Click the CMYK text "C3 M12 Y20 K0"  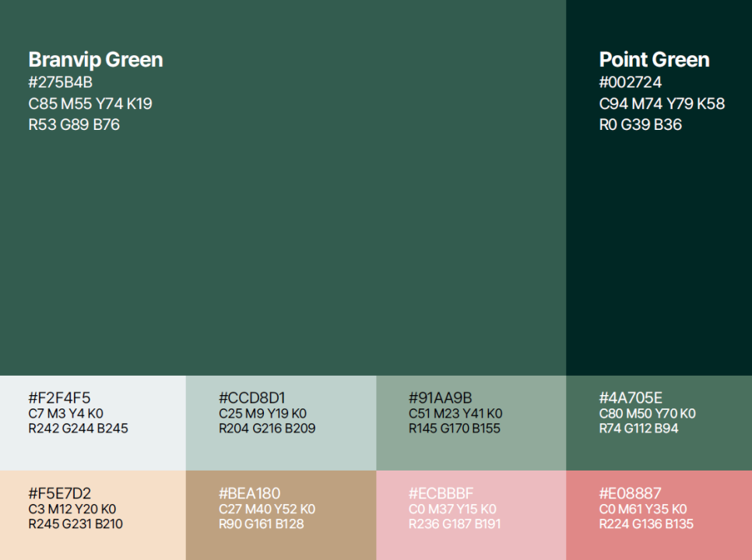72,509
